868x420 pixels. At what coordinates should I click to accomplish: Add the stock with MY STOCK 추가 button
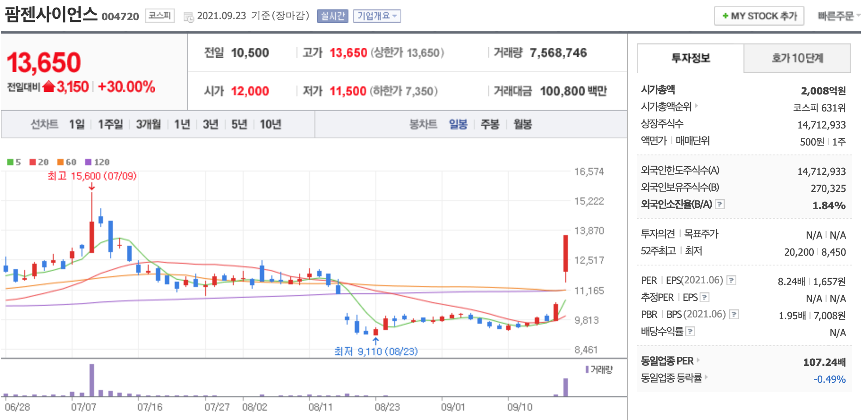tap(759, 16)
